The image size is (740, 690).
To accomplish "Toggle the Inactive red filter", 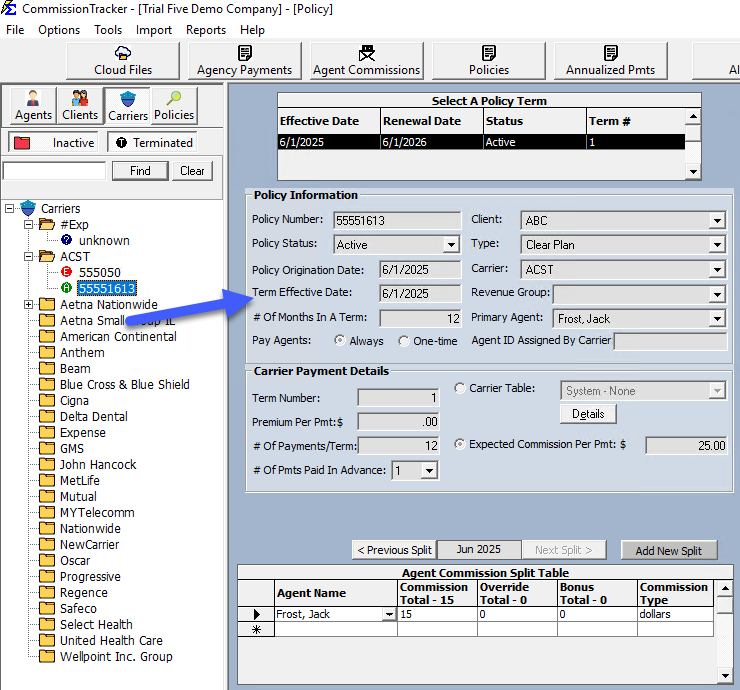I will tap(52, 143).
